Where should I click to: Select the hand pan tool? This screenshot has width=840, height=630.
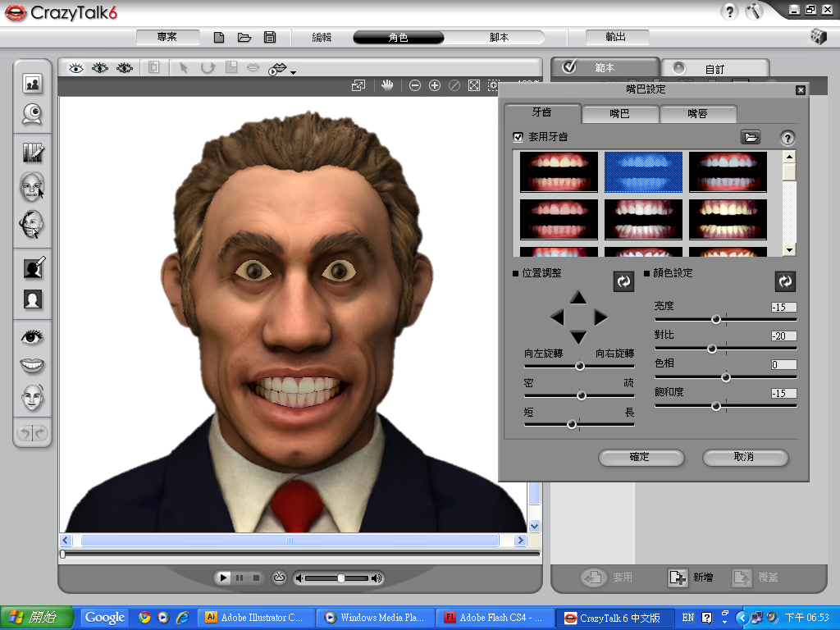coord(386,85)
